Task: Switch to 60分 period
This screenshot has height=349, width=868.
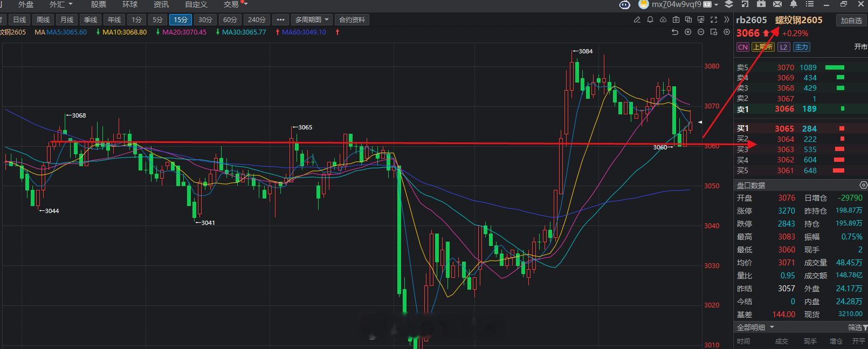Action: (x=230, y=19)
